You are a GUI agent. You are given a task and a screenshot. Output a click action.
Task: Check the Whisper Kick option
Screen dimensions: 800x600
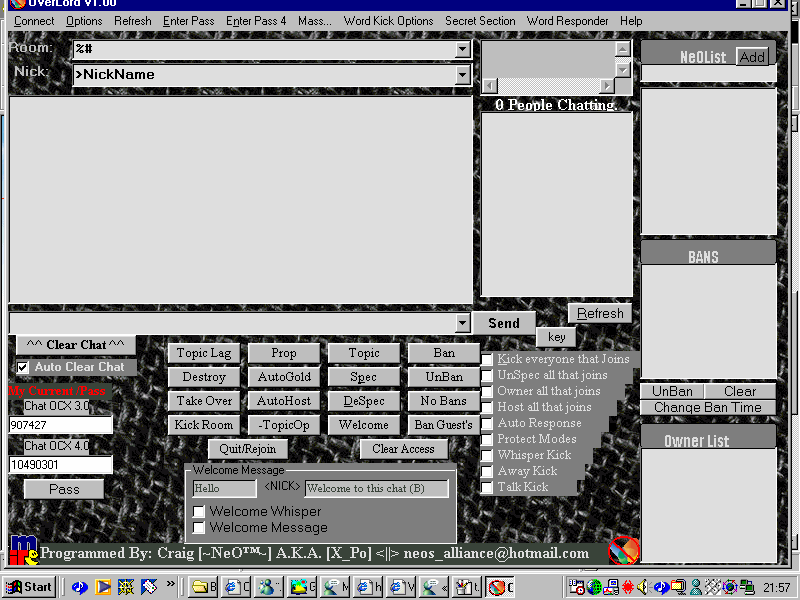click(x=487, y=455)
